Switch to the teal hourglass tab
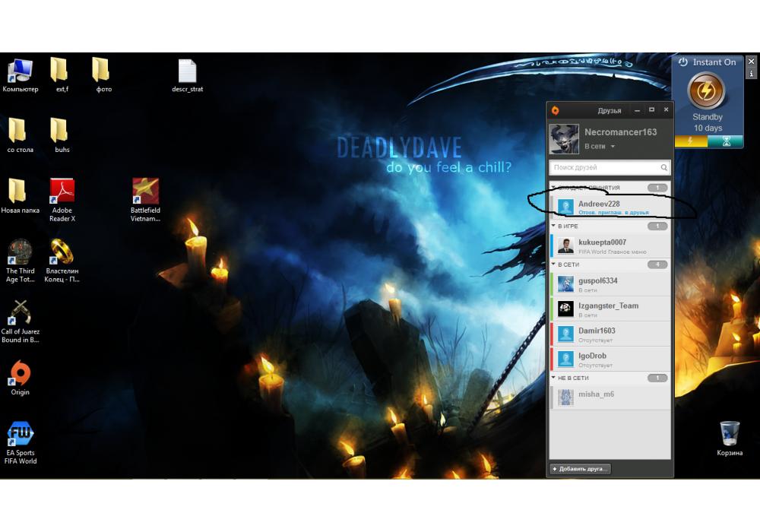This screenshot has width=760, height=532. 726,141
